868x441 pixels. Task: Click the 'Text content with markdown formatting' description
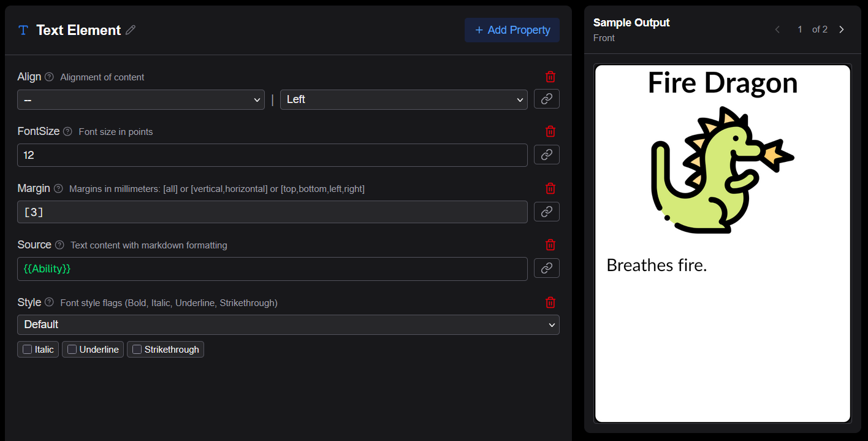[149, 245]
